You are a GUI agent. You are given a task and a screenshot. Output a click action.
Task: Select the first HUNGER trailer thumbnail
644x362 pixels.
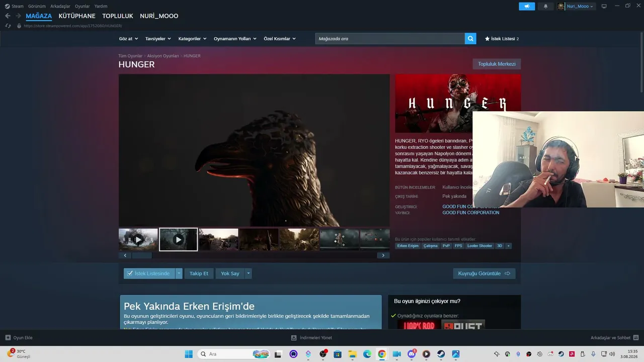138,239
